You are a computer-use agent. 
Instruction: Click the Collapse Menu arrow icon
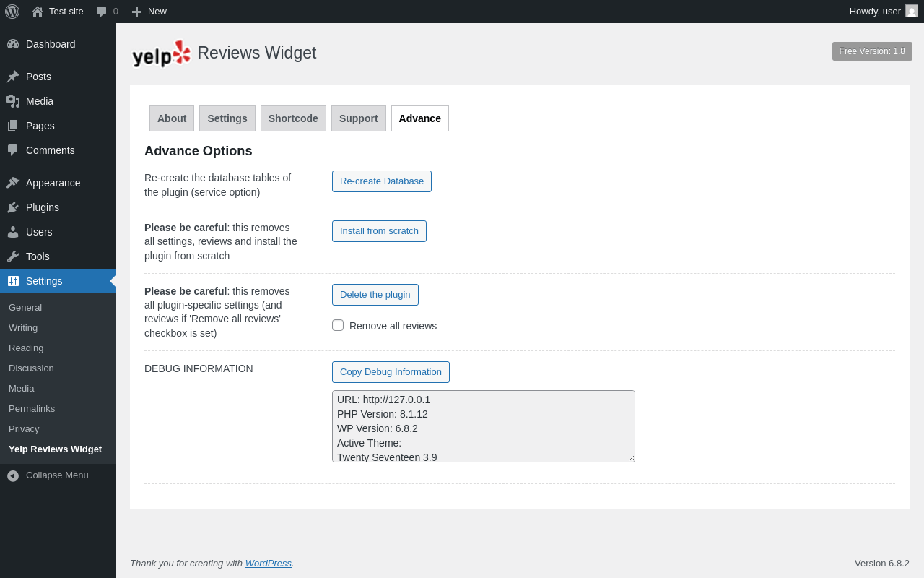[x=13, y=475]
